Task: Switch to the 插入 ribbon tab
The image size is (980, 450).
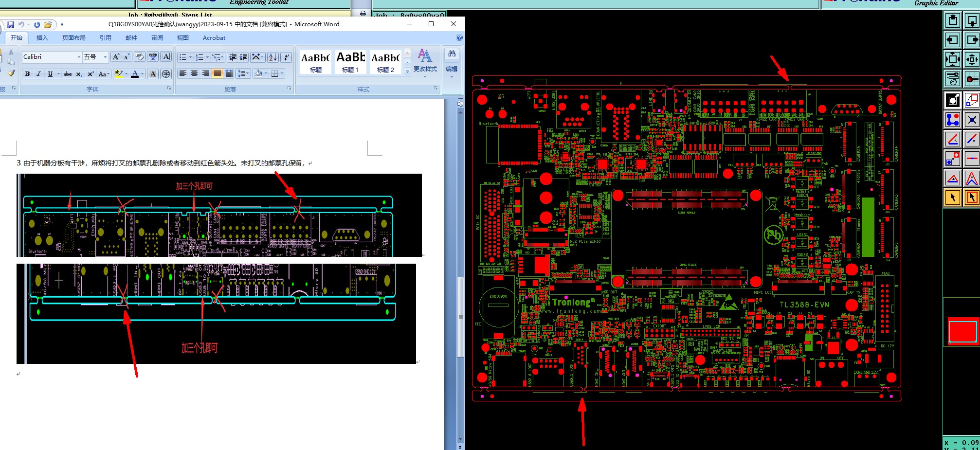Action: (42, 38)
